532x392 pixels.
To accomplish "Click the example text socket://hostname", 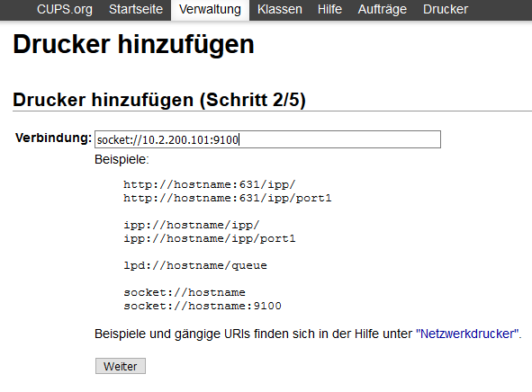I will (185, 292).
